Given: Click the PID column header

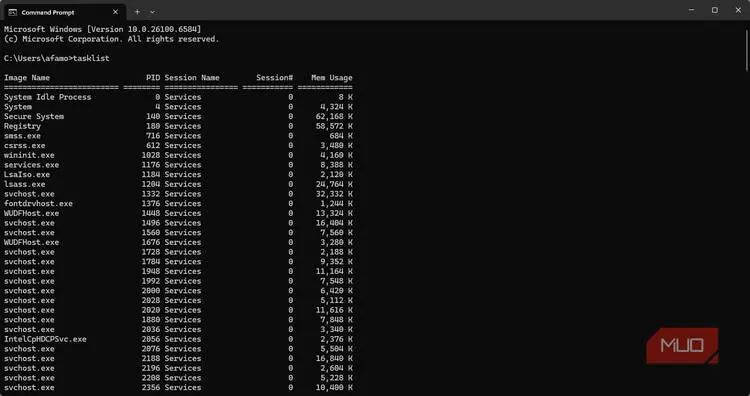Looking at the screenshot, I should (x=153, y=77).
